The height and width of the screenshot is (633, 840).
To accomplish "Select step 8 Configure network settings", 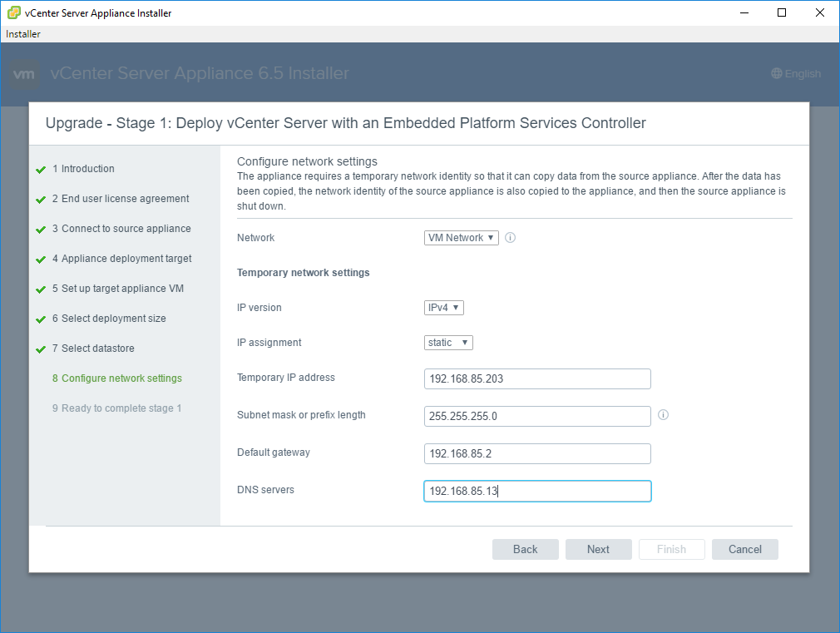I will (x=116, y=378).
